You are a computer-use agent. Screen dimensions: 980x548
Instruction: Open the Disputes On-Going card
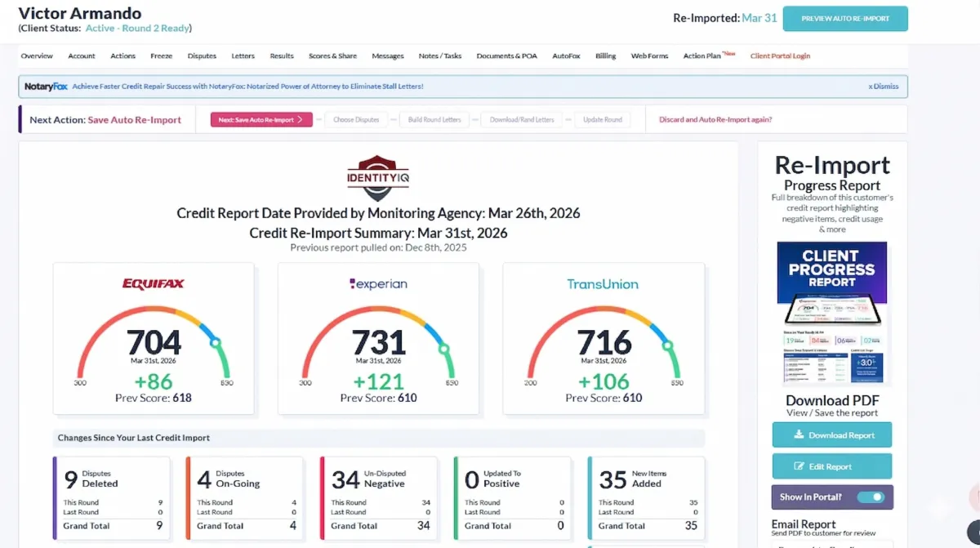click(246, 497)
